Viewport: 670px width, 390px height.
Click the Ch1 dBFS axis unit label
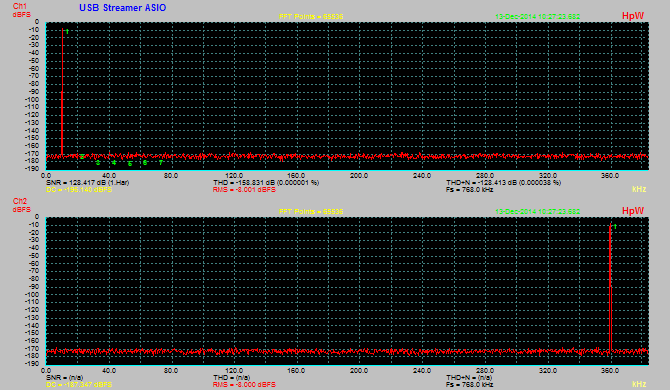click(x=21, y=15)
